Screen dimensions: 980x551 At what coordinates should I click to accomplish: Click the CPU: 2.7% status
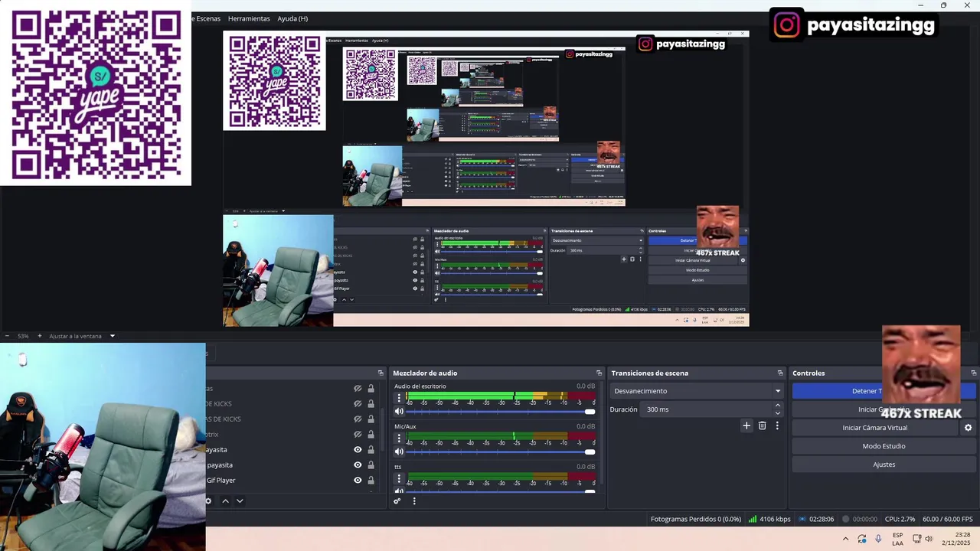tap(900, 519)
